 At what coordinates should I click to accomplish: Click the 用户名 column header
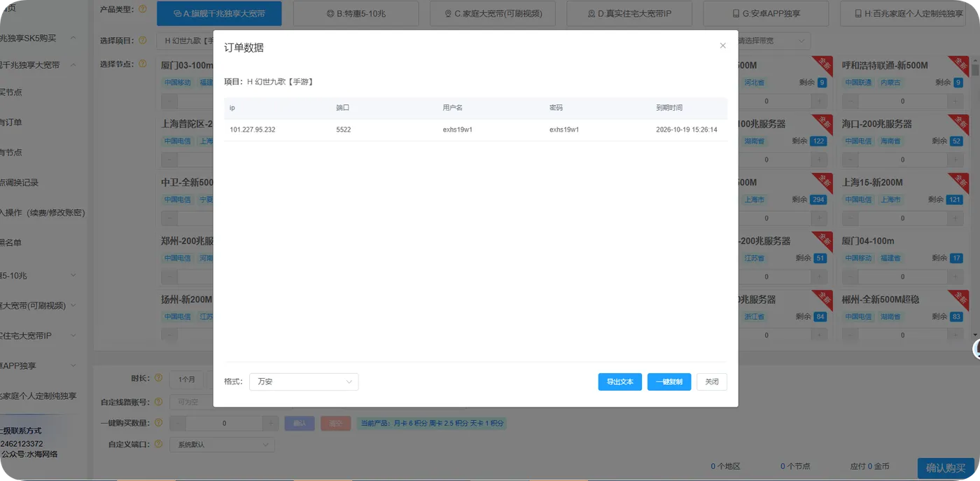pos(452,108)
